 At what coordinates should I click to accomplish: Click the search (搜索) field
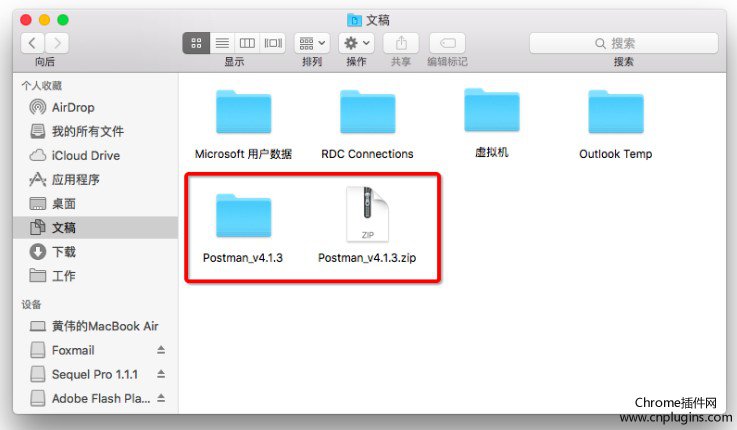tap(624, 43)
